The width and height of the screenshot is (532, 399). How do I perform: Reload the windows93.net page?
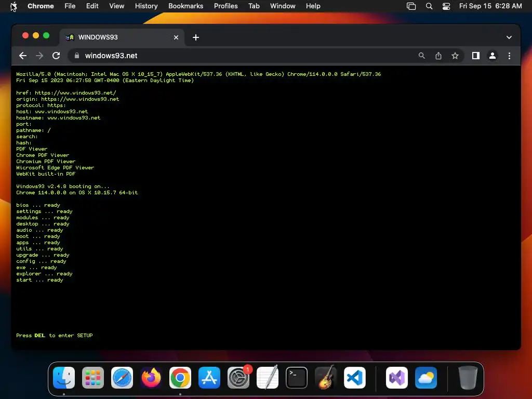tap(56, 56)
